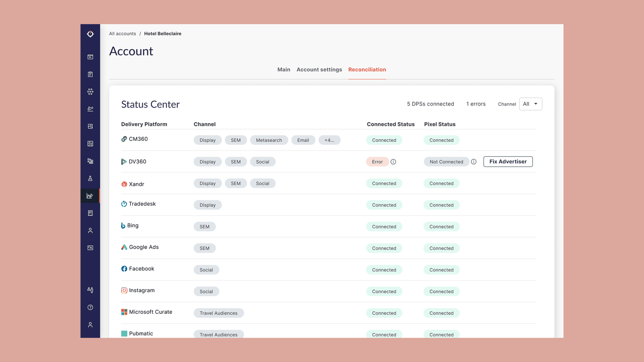This screenshot has height=362, width=644.
Task: Click the Fix Advertiser button
Action: (508, 161)
